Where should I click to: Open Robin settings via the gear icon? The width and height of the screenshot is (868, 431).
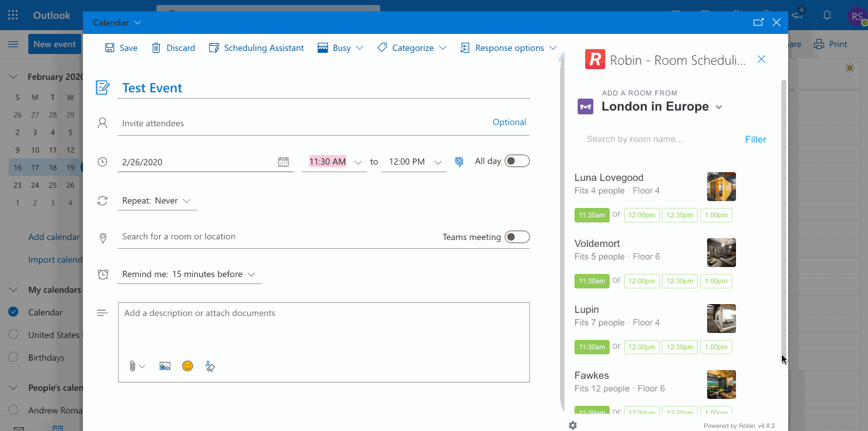(x=573, y=425)
